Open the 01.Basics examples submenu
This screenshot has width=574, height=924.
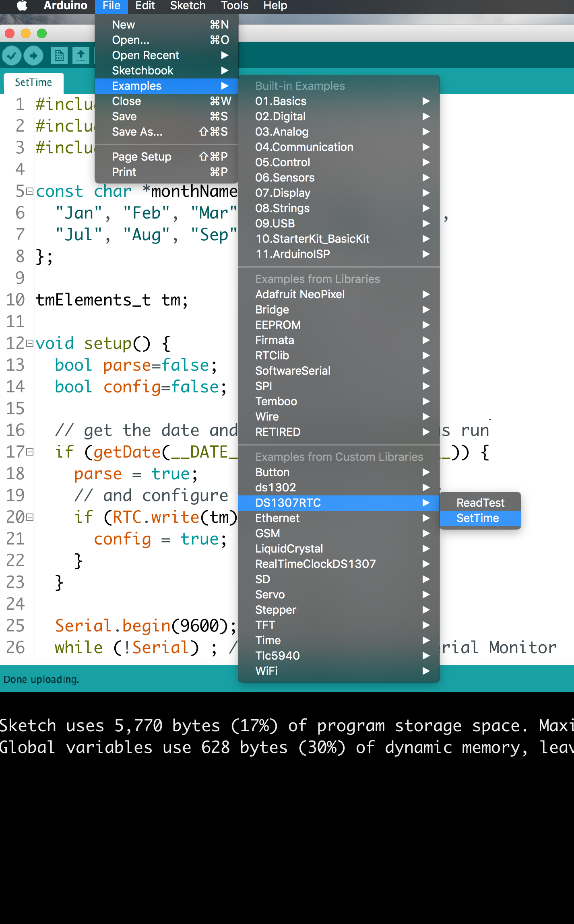[x=339, y=101]
